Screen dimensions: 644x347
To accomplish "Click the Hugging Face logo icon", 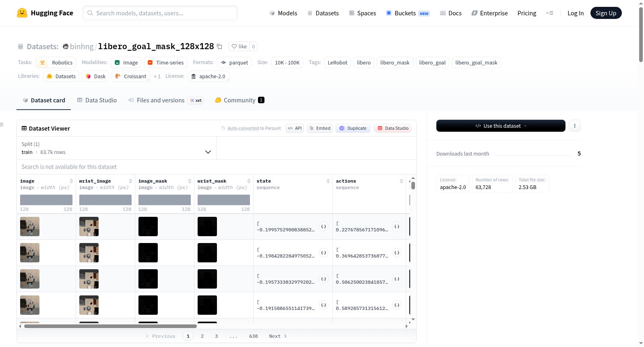I will 22,13.
